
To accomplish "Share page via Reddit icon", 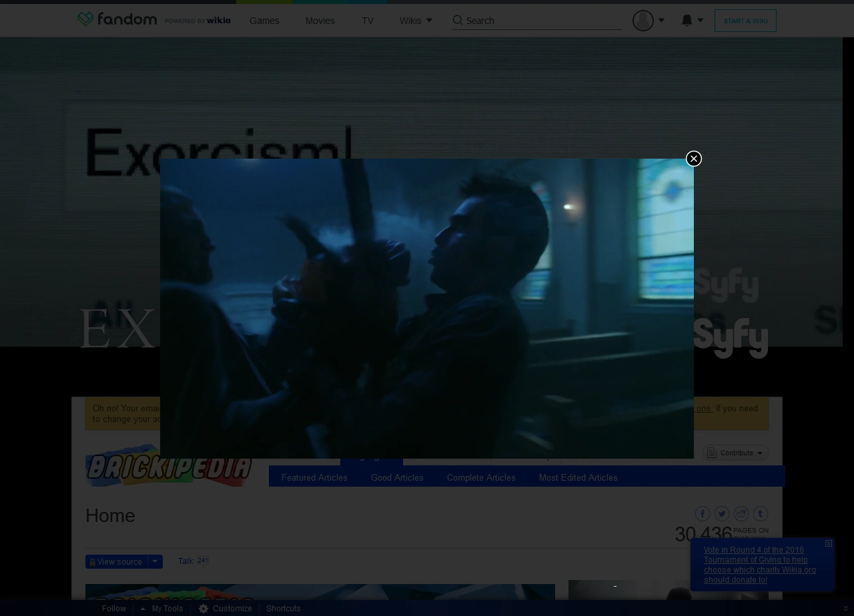I will click(741, 513).
